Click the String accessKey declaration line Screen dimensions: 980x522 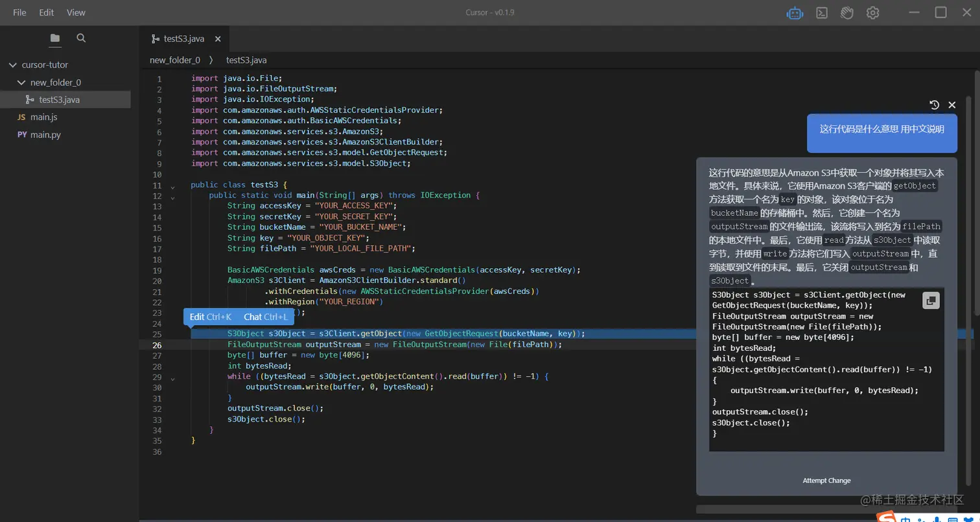click(312, 206)
